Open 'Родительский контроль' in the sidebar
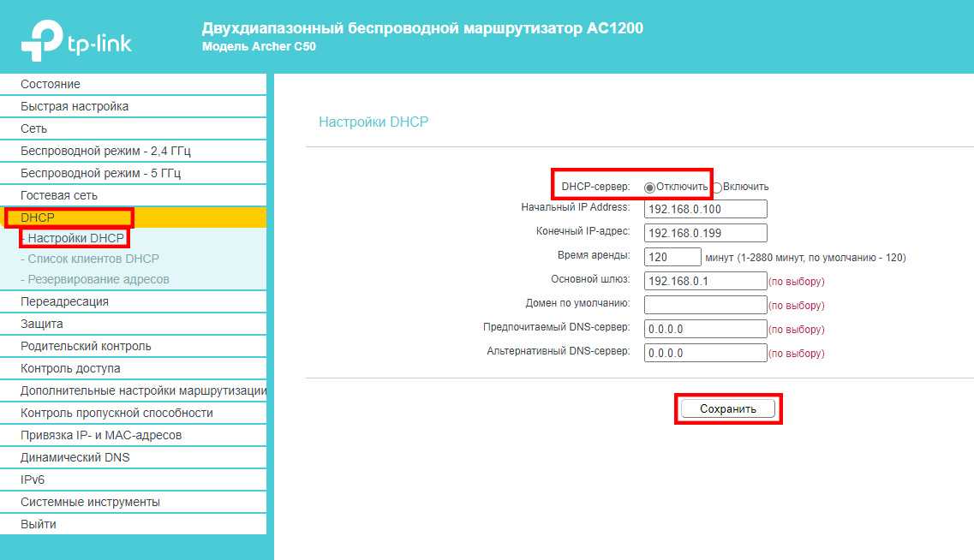Viewport: 974px width, 560px height. point(86,346)
